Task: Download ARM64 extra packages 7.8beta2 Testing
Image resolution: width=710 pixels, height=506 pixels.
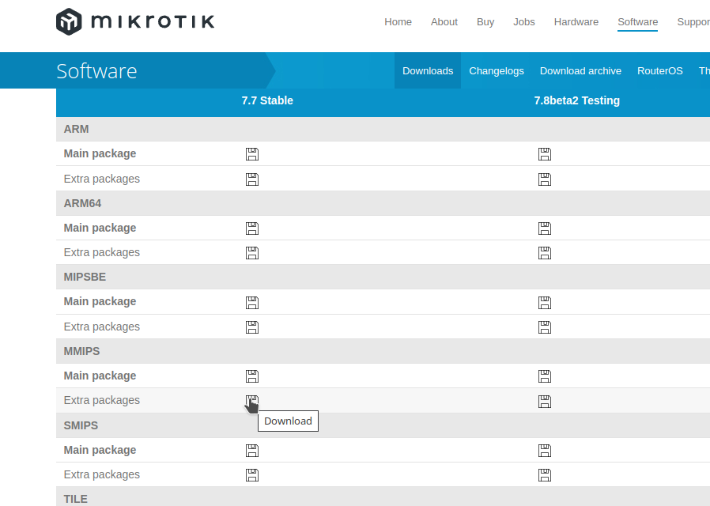Action: click(x=544, y=253)
